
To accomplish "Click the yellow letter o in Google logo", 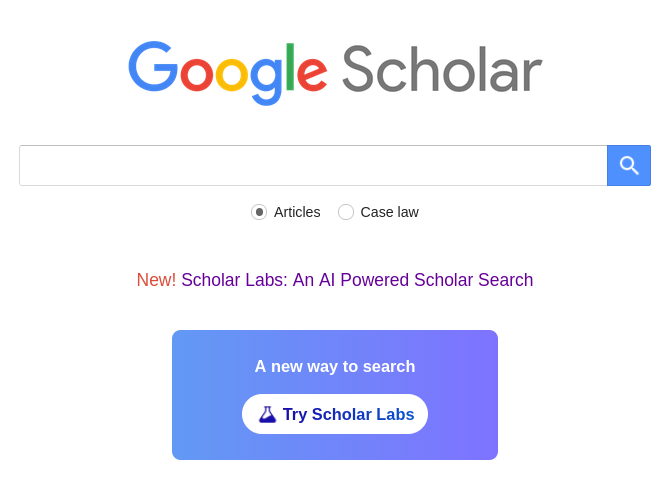I will [231, 75].
